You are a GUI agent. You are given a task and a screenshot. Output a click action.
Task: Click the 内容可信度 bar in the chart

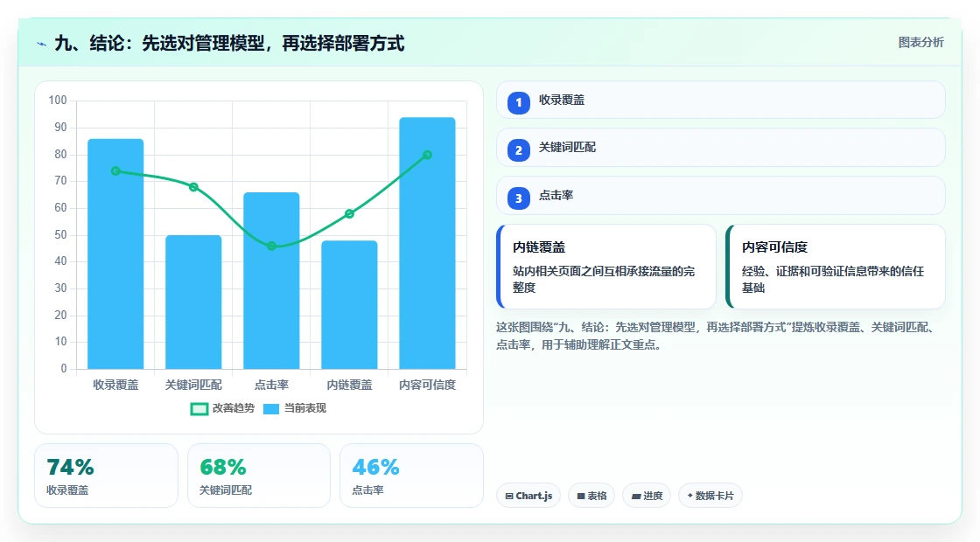tap(428, 244)
